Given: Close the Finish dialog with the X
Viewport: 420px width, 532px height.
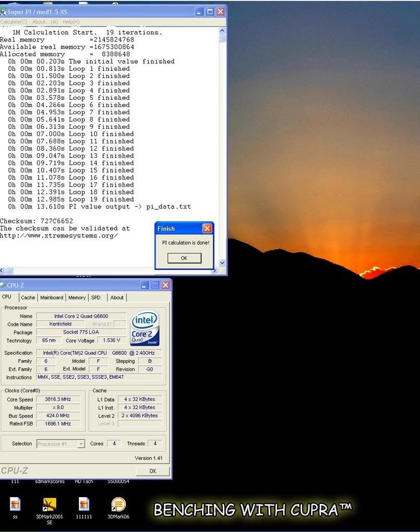Looking at the screenshot, I should click(x=207, y=229).
